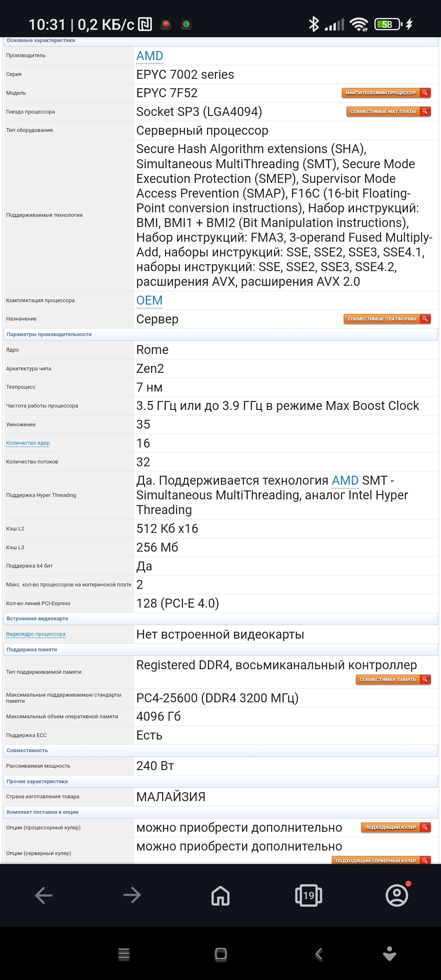Image resolution: width=441 pixels, height=980 pixels.
Task: Click the compatible platforms button
Action: (387, 319)
